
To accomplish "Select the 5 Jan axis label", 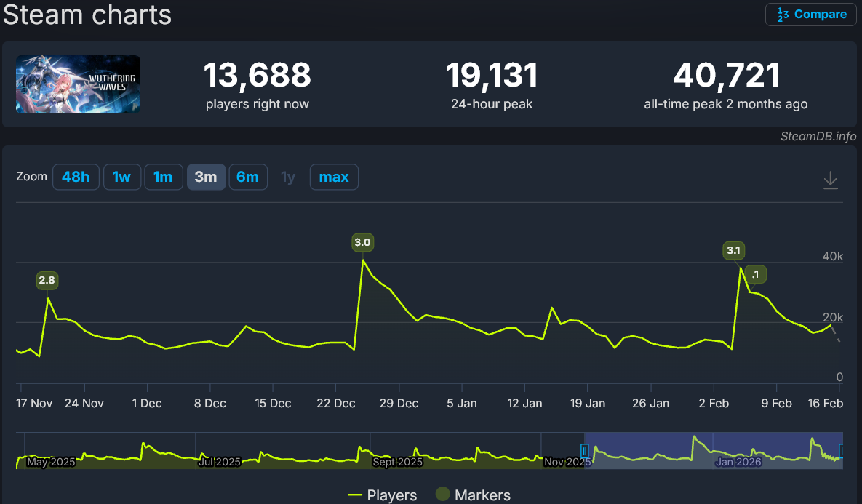I will [x=462, y=404].
